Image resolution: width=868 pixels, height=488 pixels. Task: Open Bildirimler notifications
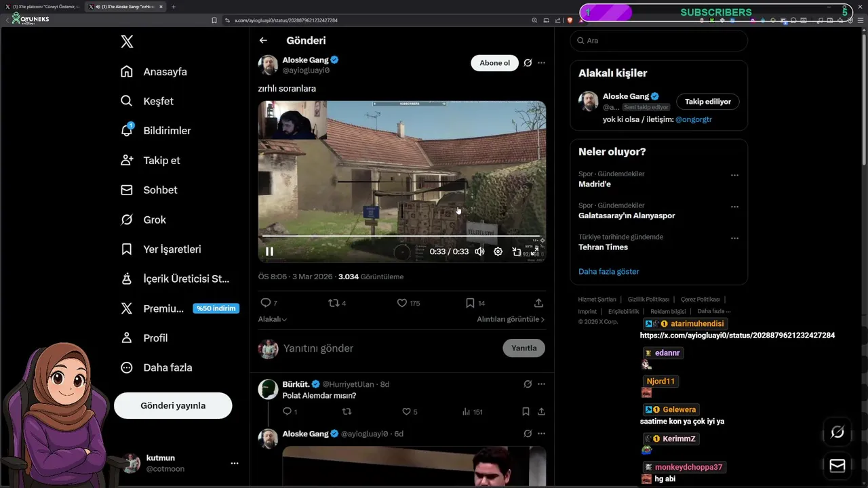[x=156, y=131]
